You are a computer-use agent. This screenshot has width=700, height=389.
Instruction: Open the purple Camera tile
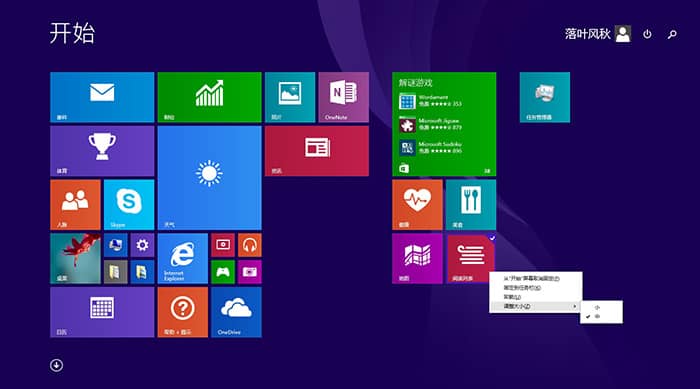tap(250, 272)
